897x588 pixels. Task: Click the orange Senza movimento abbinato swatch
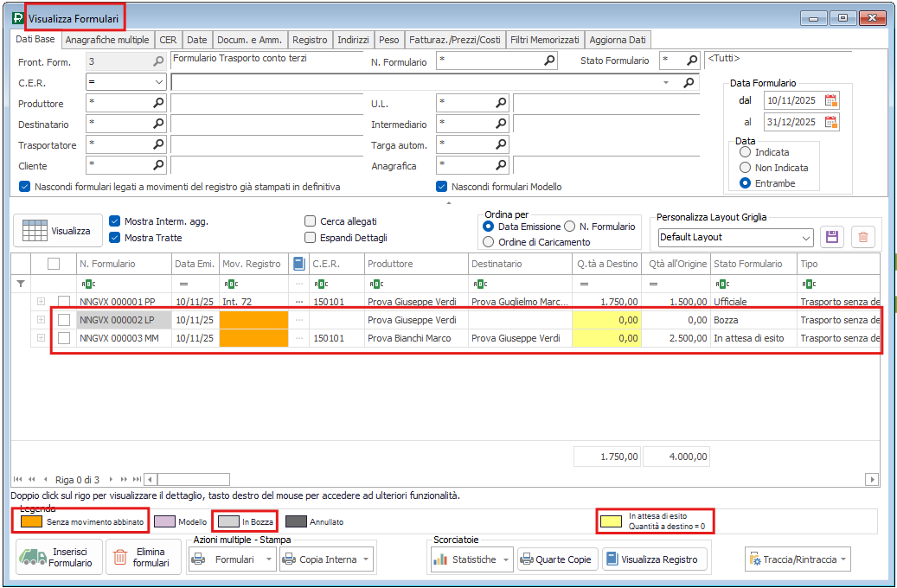[x=31, y=521]
